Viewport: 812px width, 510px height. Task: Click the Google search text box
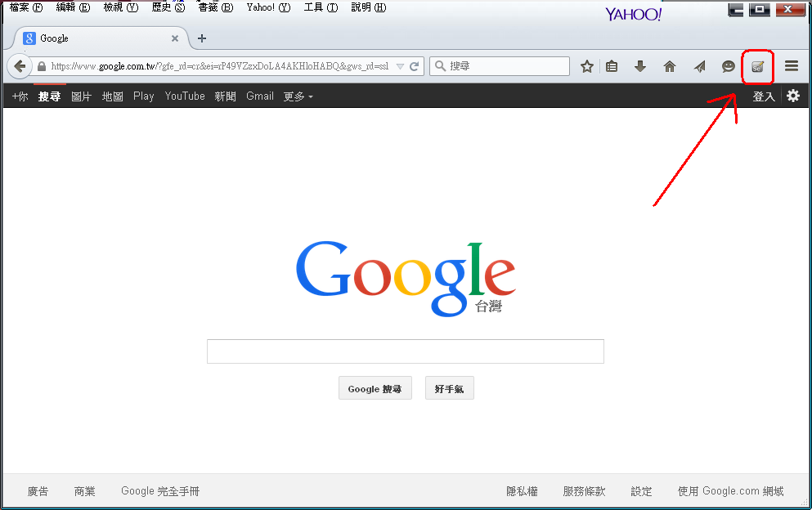tap(406, 351)
